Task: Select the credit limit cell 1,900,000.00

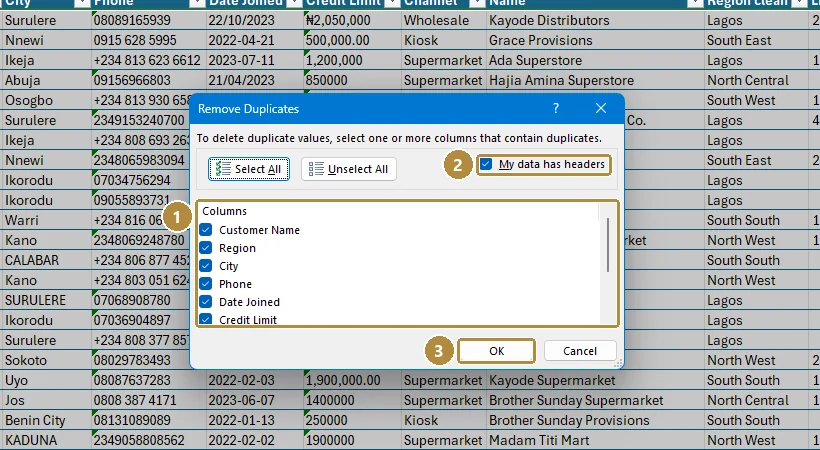Action: (x=352, y=380)
